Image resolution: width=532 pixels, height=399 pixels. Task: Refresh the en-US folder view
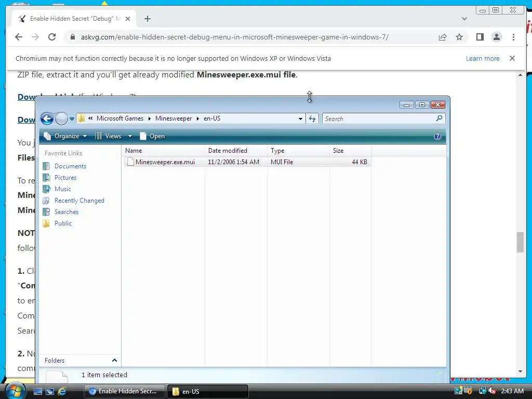pyautogui.click(x=312, y=119)
